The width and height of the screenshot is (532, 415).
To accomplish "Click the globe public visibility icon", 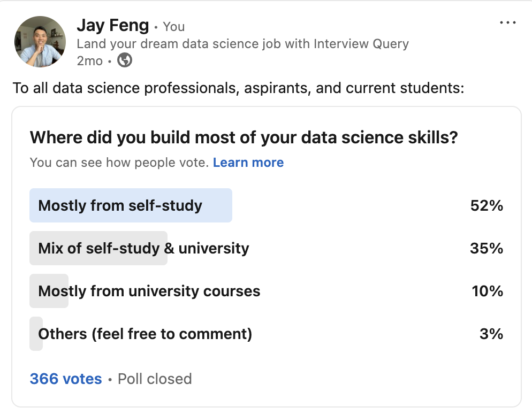I will (x=125, y=60).
